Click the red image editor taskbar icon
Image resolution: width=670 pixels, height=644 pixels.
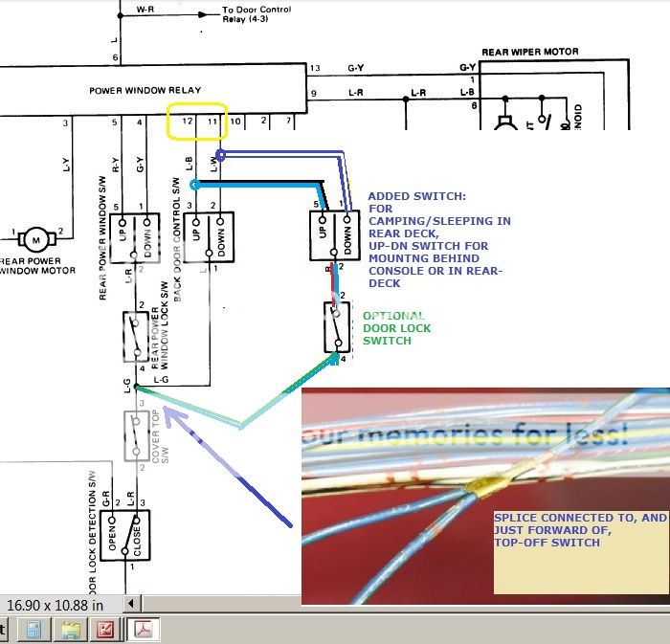(105, 630)
